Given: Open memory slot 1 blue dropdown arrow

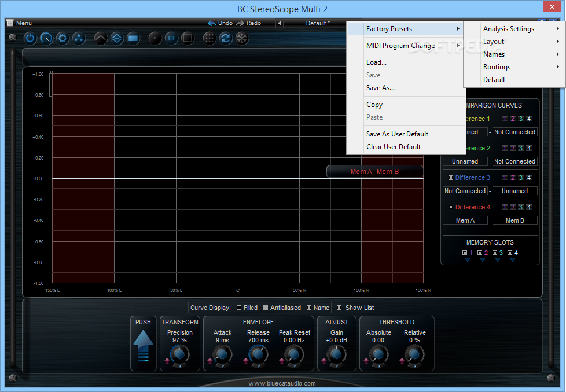Looking at the screenshot, I should click(x=468, y=260).
